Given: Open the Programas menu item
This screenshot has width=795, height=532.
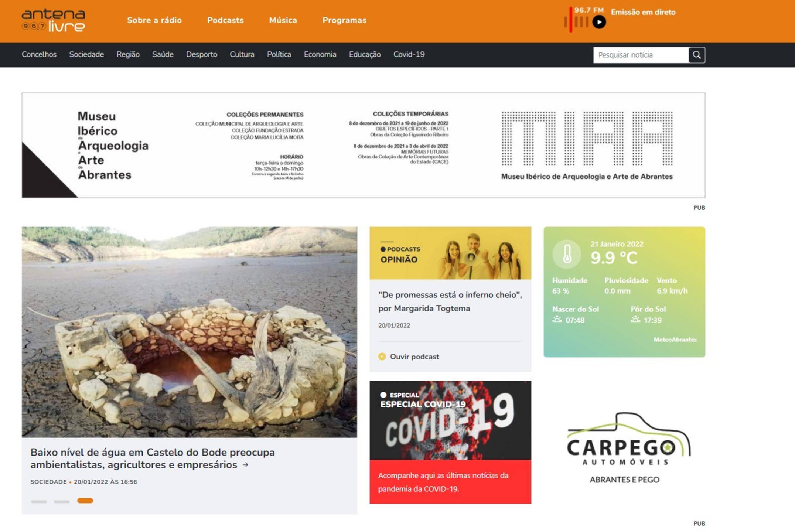Looking at the screenshot, I should point(344,20).
